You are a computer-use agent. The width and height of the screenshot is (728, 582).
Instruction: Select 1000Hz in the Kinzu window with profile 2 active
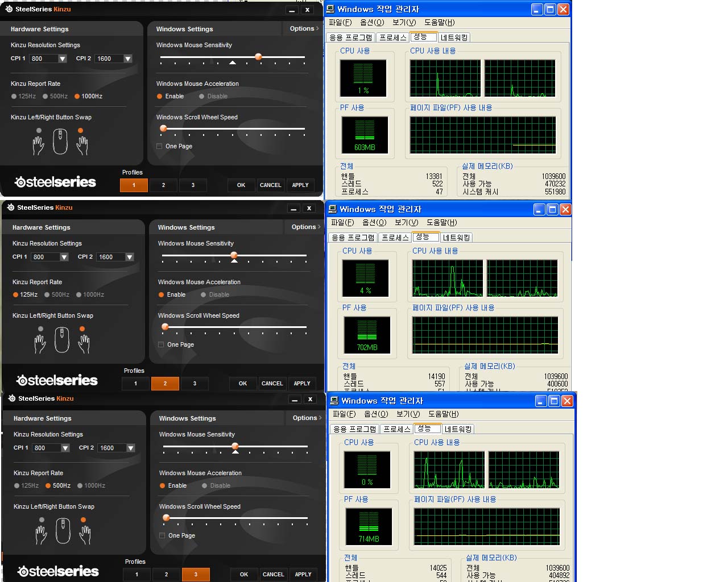click(x=90, y=294)
